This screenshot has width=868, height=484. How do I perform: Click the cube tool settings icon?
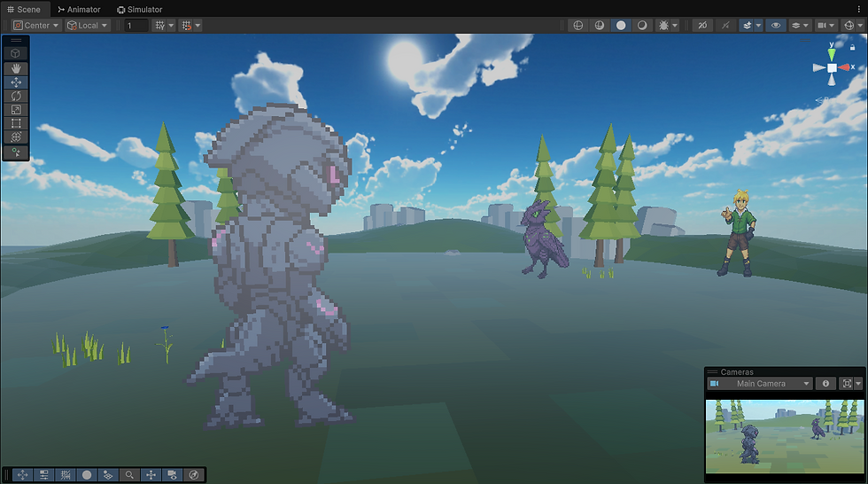tap(16, 53)
